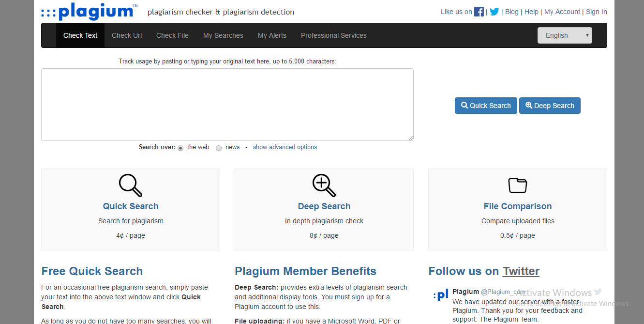This screenshot has width=644, height=324.
Task: Open the English language dropdown
Action: click(x=564, y=35)
